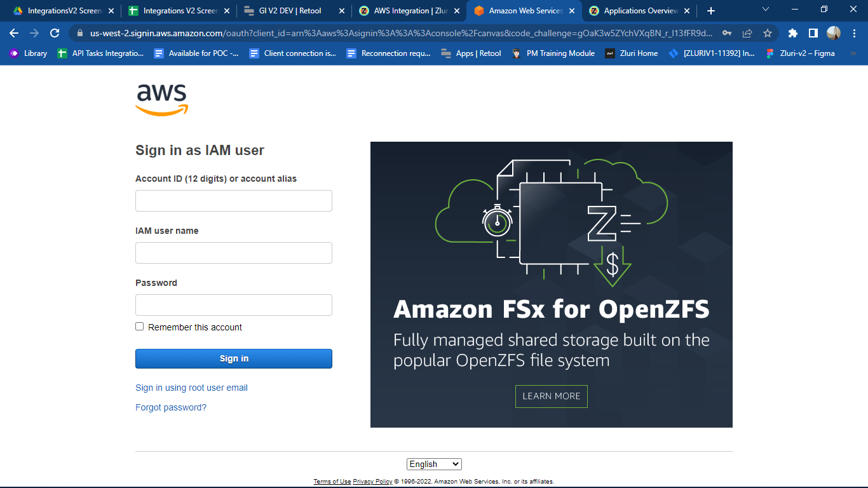The width and height of the screenshot is (868, 488).
Task: Click the Sign in button
Action: click(234, 358)
